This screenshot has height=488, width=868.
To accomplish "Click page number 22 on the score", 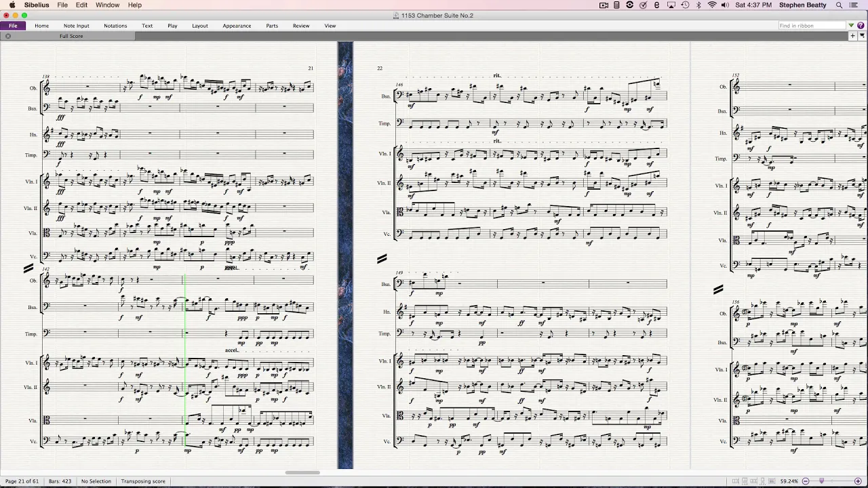I will click(x=380, y=68).
